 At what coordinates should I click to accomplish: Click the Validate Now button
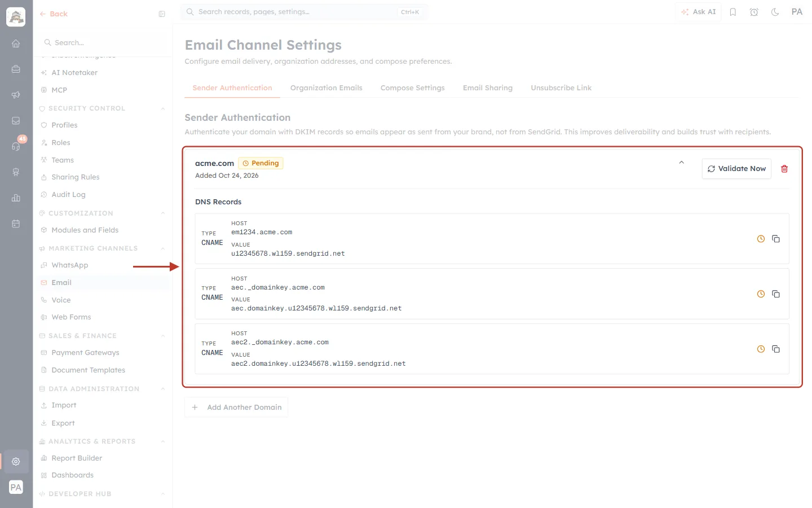[736, 169]
